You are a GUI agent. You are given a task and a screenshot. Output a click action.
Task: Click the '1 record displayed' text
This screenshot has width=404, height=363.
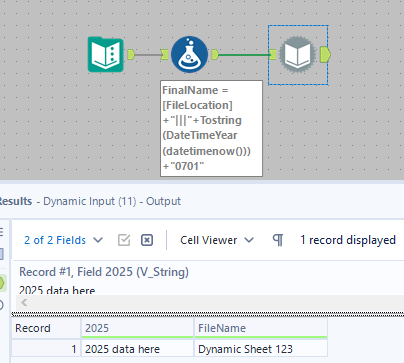coord(348,240)
